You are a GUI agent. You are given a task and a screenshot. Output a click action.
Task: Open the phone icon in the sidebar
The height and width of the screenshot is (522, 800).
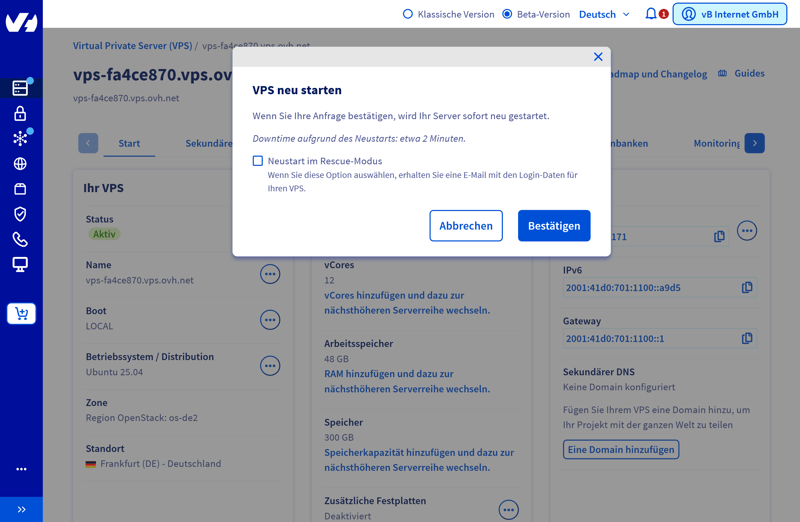click(20, 240)
